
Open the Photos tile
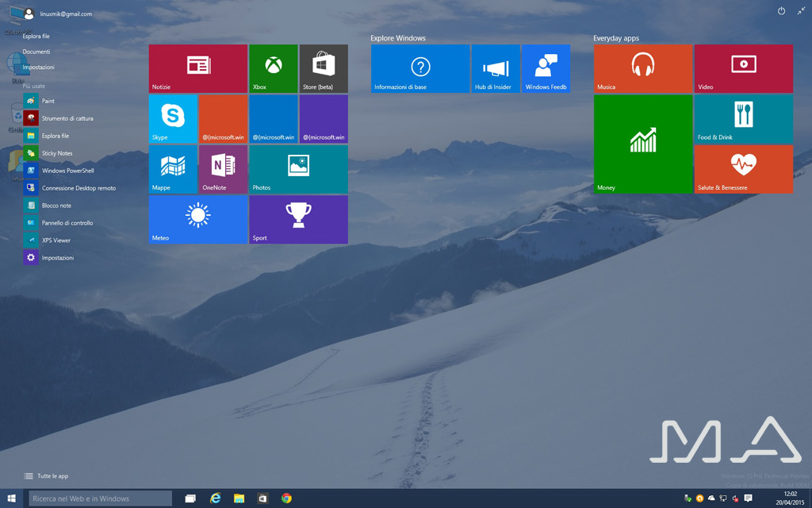pos(298,169)
